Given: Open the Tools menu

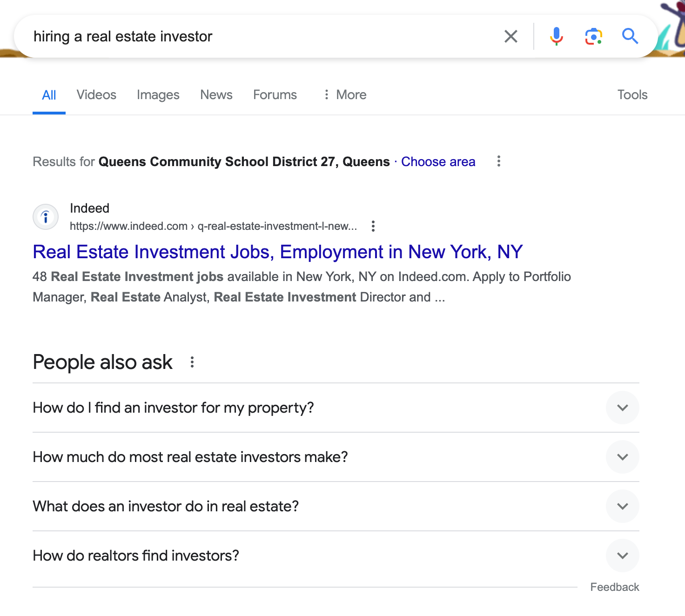Looking at the screenshot, I should tap(632, 94).
